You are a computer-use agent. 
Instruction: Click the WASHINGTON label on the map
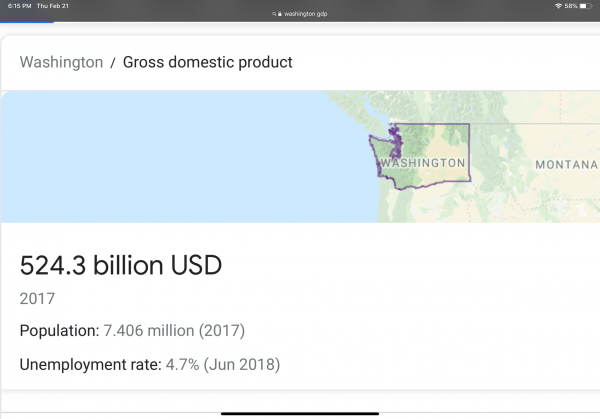pos(424,162)
